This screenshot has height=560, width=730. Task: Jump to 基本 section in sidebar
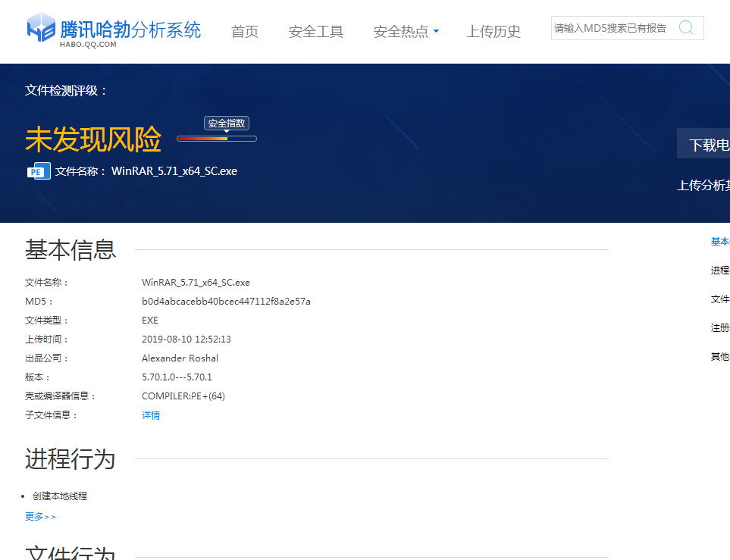719,242
